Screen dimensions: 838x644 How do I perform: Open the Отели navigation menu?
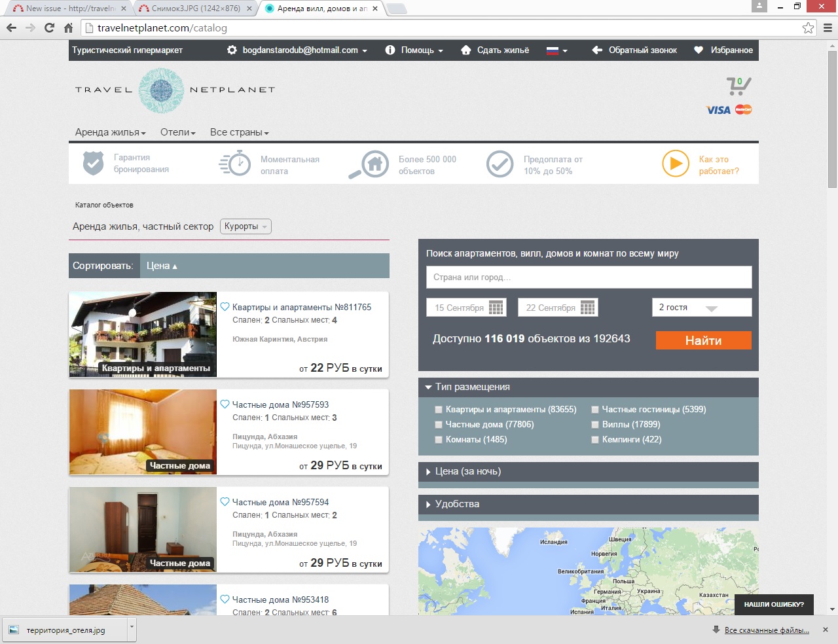point(177,132)
